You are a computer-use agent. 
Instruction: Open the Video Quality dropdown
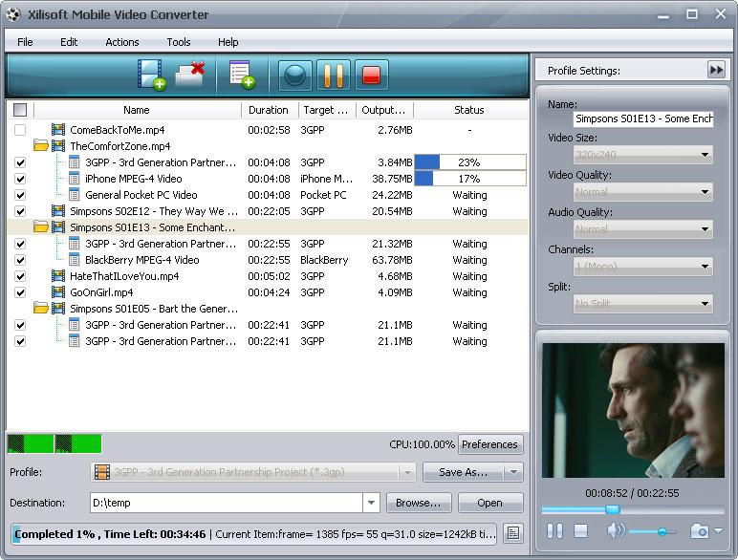[643, 192]
